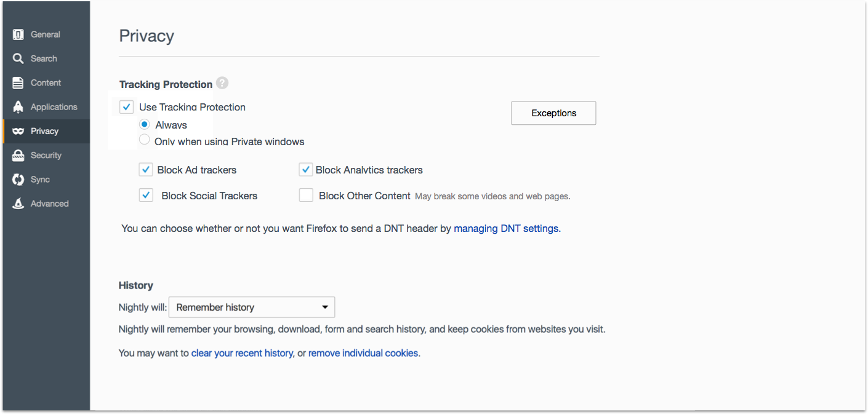This screenshot has height=414, width=868.
Task: Disable Block Ad trackers checkbox
Action: pos(146,170)
